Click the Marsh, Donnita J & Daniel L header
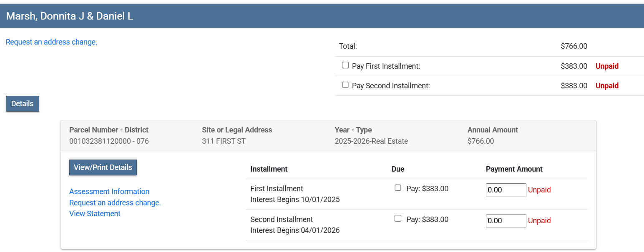 click(x=70, y=16)
